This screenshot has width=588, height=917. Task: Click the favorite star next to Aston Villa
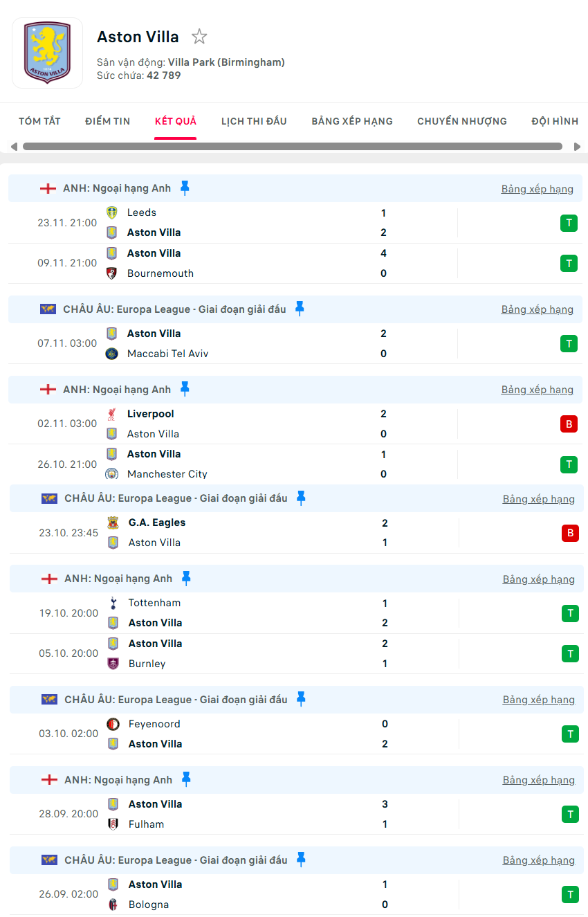(199, 37)
